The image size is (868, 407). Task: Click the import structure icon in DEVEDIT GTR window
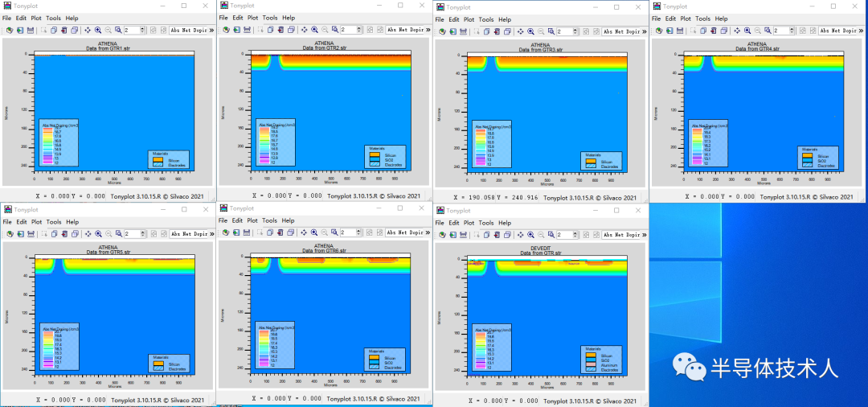click(x=452, y=235)
